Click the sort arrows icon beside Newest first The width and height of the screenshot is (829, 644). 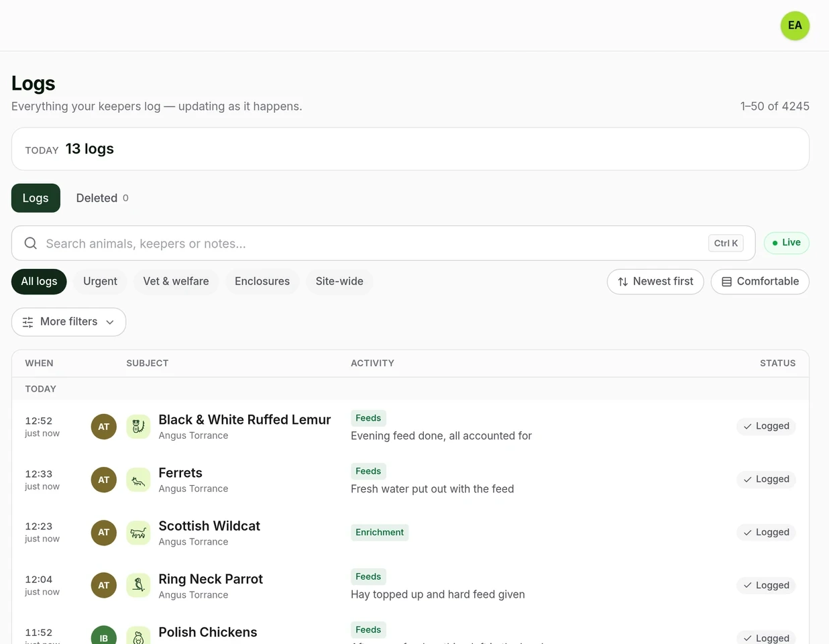[x=623, y=282]
